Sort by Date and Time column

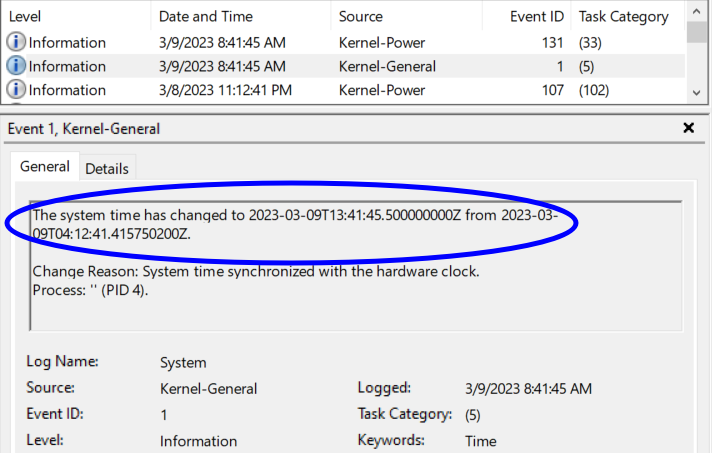pyautogui.click(x=206, y=16)
